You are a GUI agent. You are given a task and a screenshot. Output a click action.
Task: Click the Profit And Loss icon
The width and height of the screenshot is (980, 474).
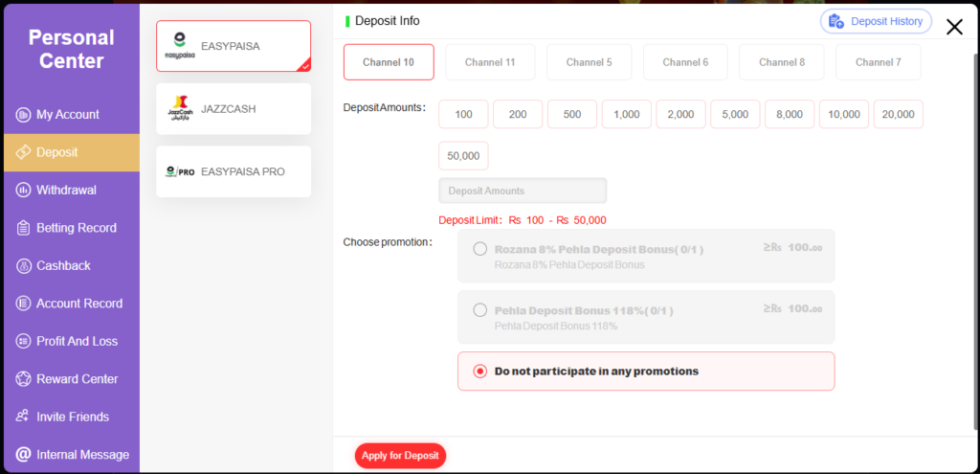(x=23, y=342)
